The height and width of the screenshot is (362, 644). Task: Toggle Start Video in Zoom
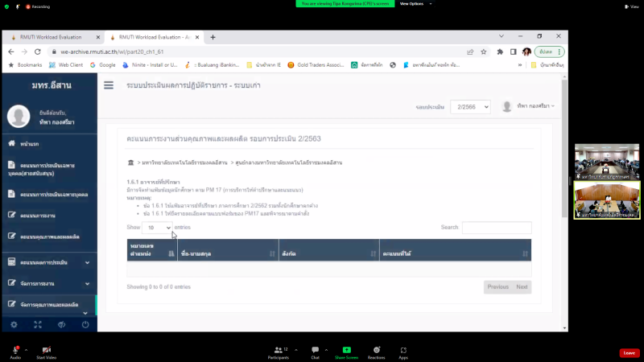[46, 352]
